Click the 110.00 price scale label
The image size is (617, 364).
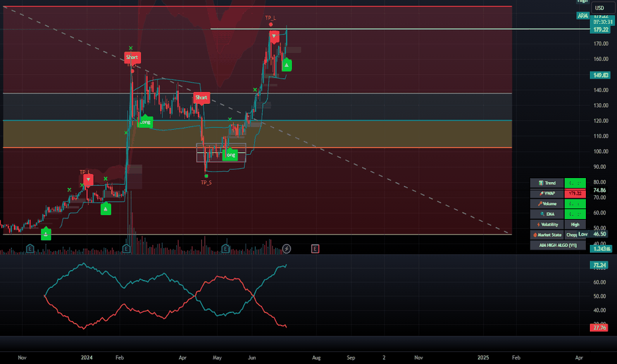[601, 136]
